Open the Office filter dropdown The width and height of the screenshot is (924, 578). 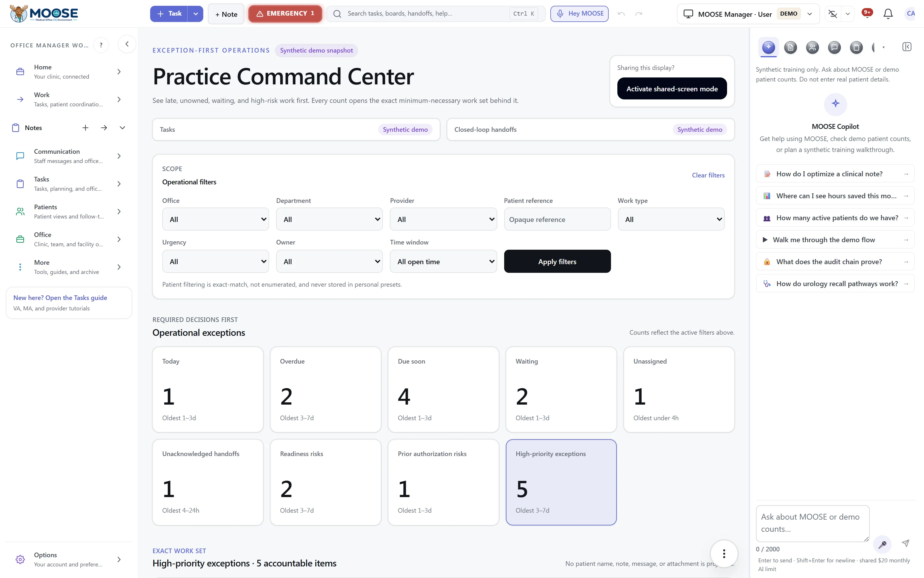click(215, 219)
